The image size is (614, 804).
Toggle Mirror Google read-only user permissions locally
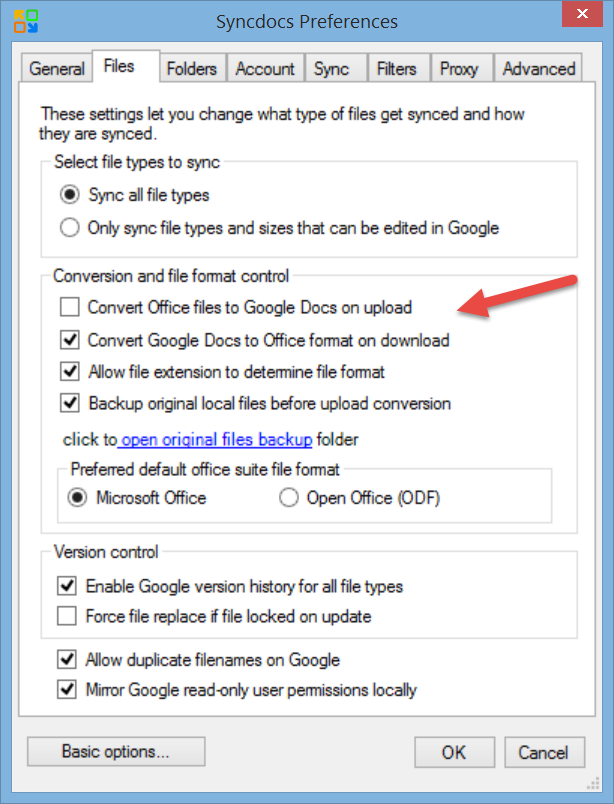(237, 690)
